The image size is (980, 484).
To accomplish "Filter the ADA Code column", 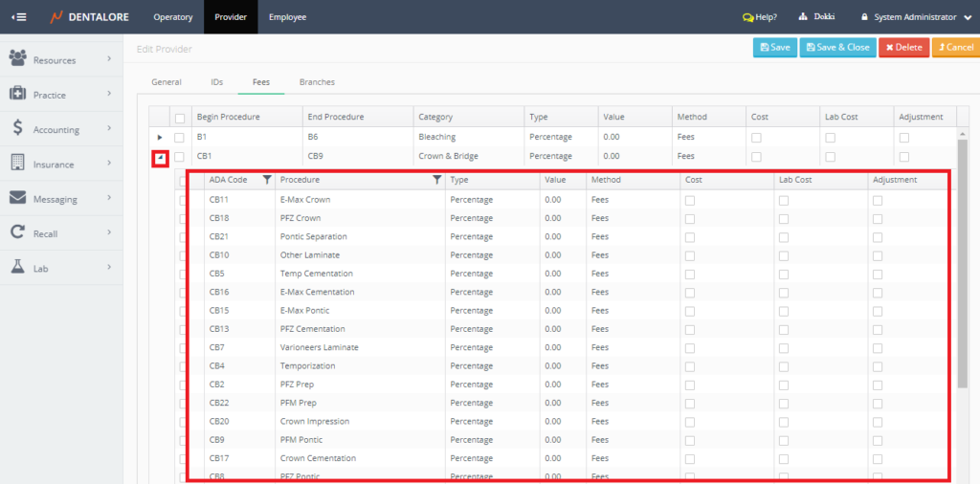I will 267,180.
